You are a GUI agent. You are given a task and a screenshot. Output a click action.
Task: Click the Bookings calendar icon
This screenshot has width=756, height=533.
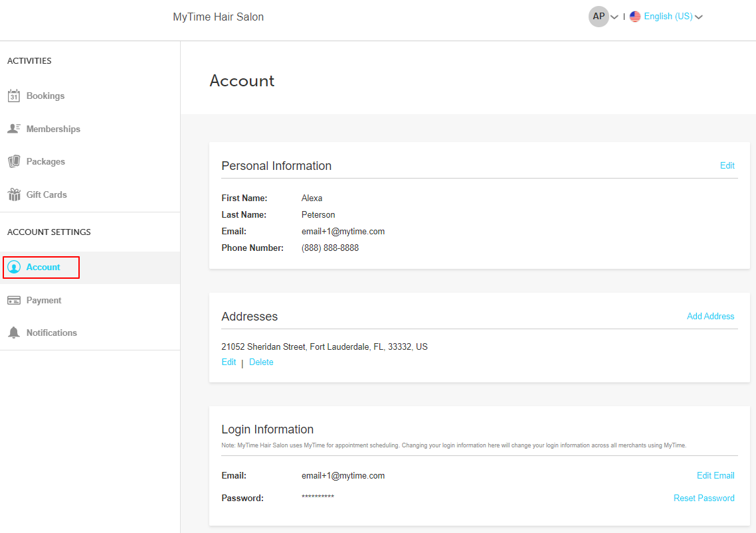pyautogui.click(x=14, y=96)
